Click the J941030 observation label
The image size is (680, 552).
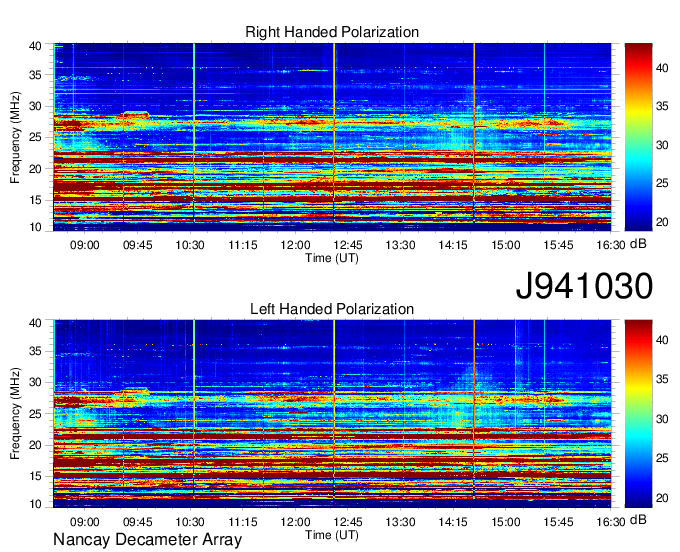[584, 286]
